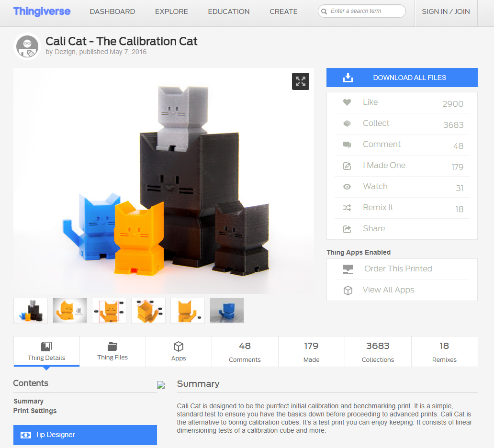This screenshot has height=448, width=494.
Task: Click the Thingiverse logo
Action: pos(42,11)
